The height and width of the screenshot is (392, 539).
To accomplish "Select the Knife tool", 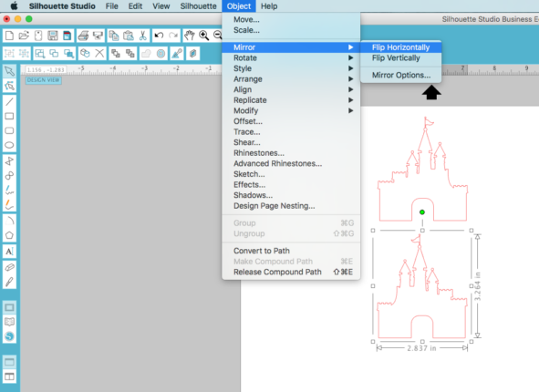I will 9,282.
